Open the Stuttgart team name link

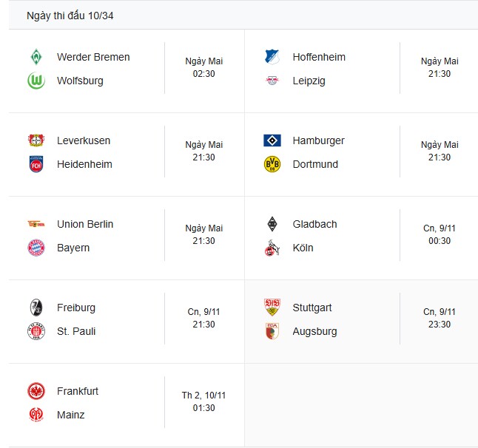pyautogui.click(x=312, y=308)
